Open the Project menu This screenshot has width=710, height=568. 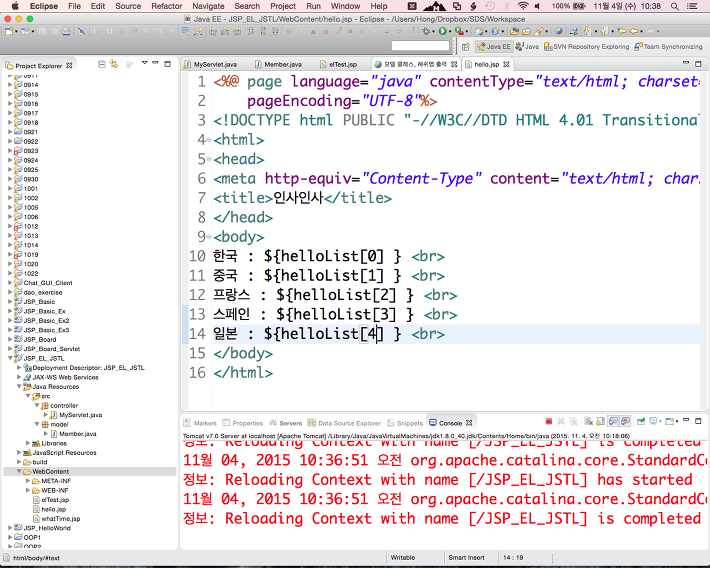pyautogui.click(x=283, y=6)
